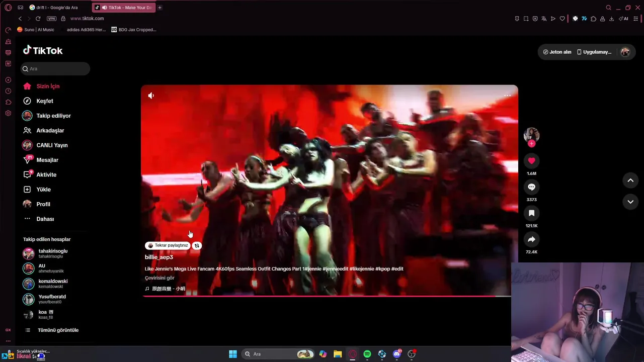
Task: Open profile avatar in TikTok header
Action: coord(625,52)
